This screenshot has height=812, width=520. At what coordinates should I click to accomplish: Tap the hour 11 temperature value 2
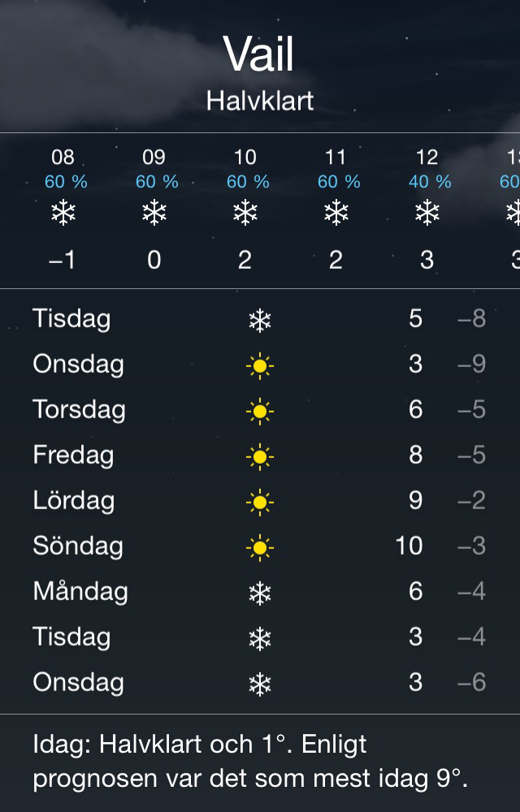click(336, 260)
